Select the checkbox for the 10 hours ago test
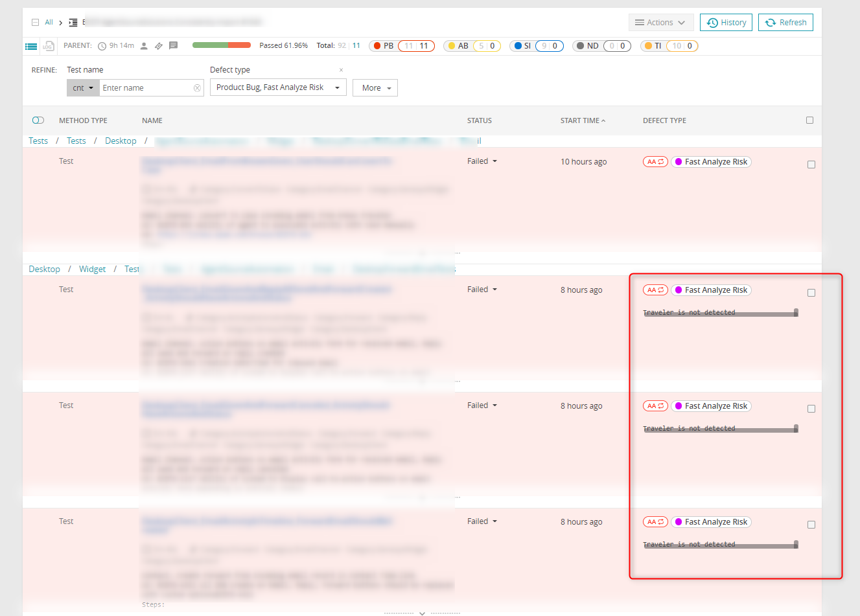Screen dimensions: 860x616 [811, 165]
